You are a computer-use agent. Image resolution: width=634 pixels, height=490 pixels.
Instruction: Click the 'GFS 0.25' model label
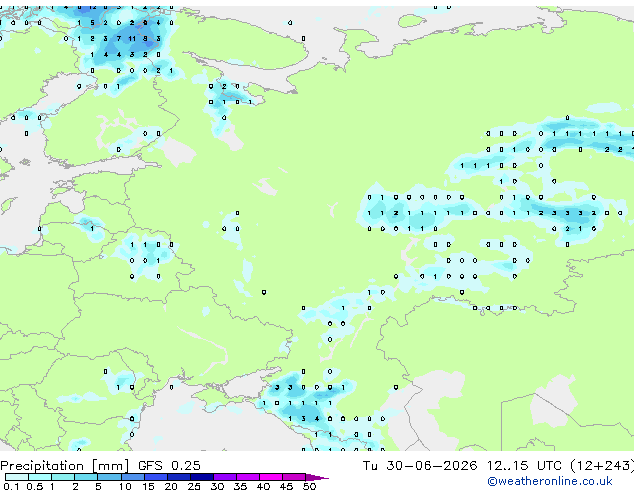point(169,466)
